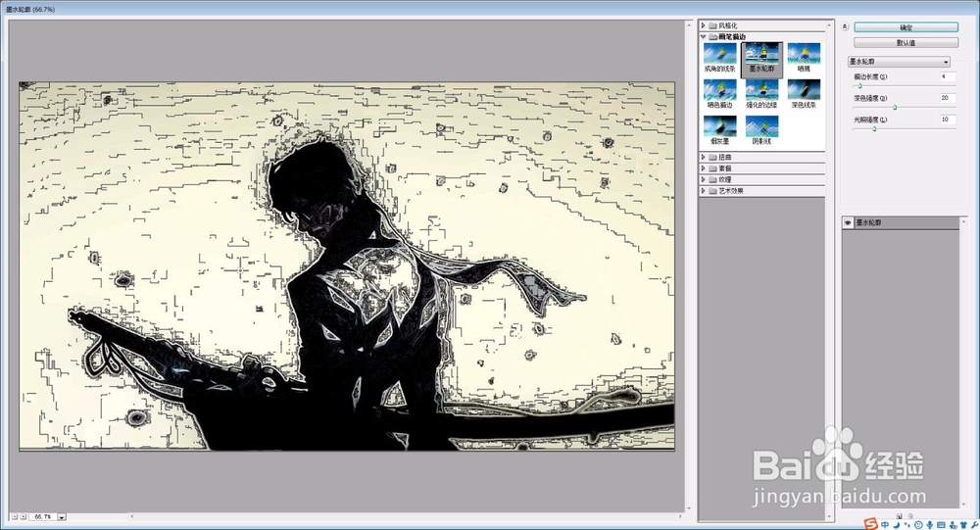Click effect layers scrollbar up arrow

click(963, 221)
